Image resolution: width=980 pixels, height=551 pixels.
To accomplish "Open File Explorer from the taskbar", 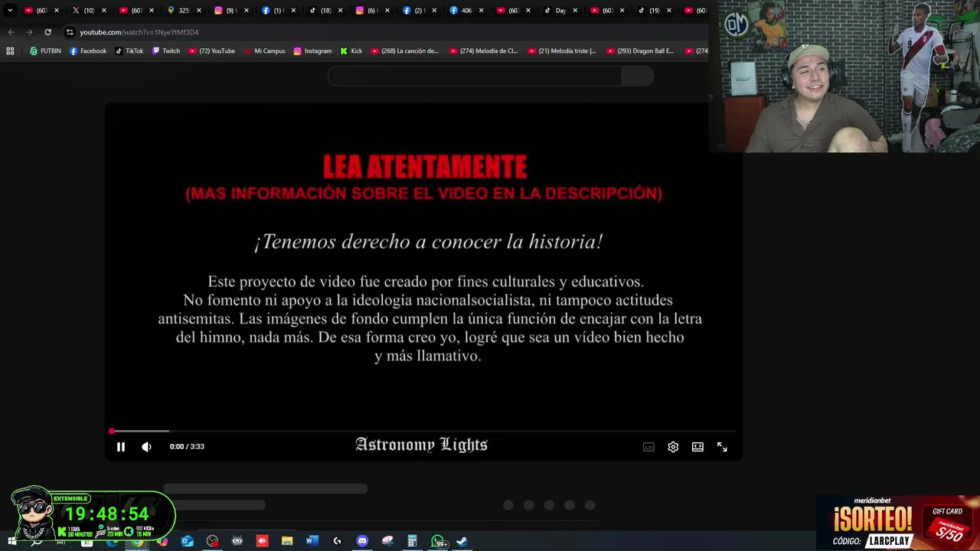I will pos(287,541).
